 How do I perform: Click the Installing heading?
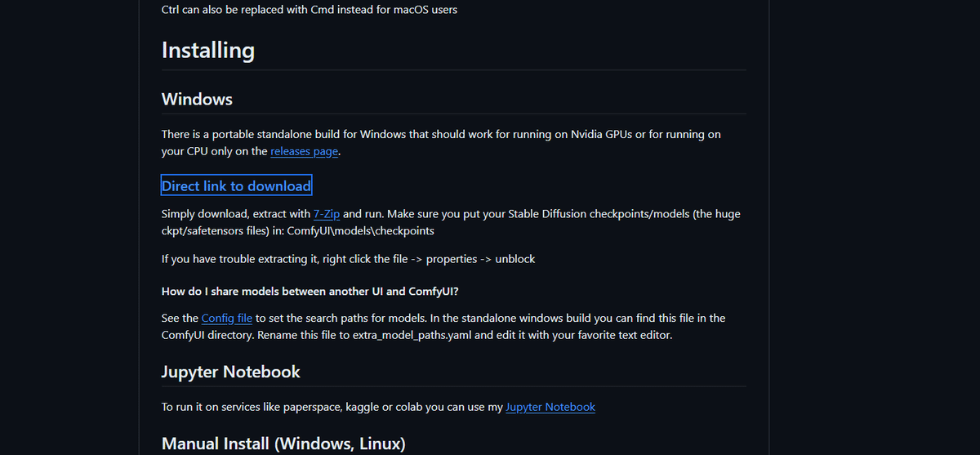(x=208, y=51)
